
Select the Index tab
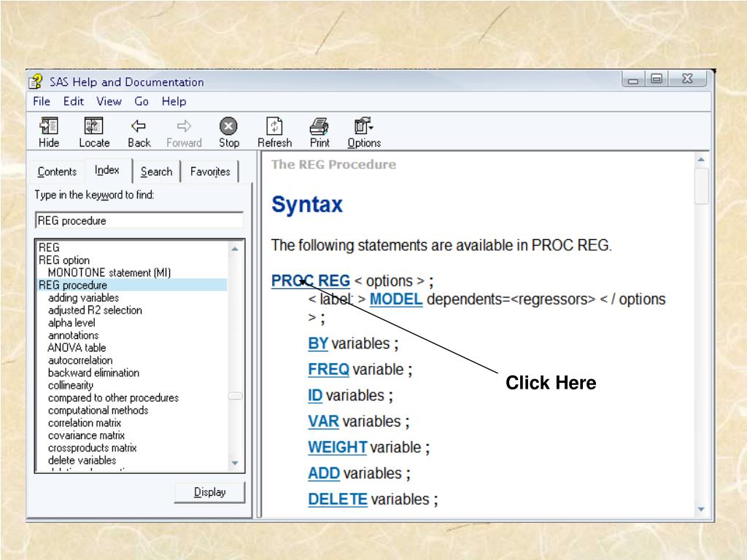click(x=107, y=170)
